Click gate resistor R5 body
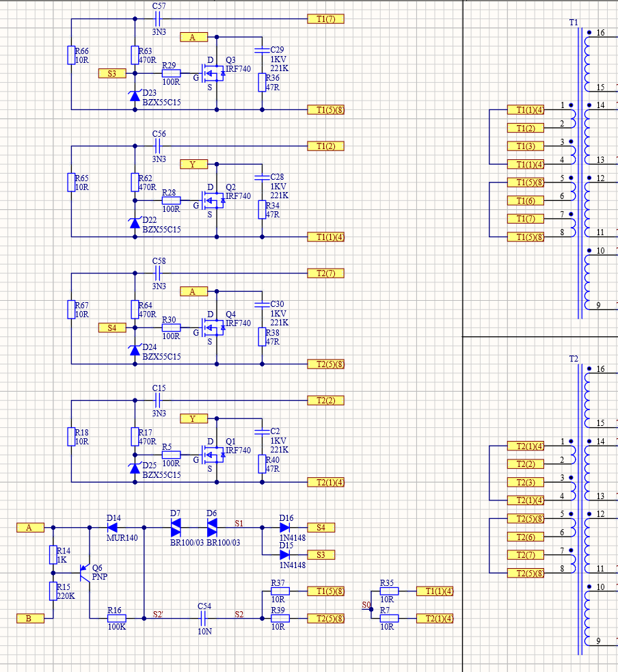Screen dimensions: 618x672 coord(171,455)
